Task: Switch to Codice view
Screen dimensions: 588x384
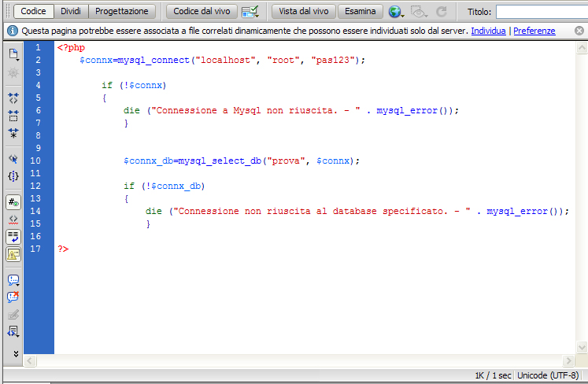Action: pos(33,11)
